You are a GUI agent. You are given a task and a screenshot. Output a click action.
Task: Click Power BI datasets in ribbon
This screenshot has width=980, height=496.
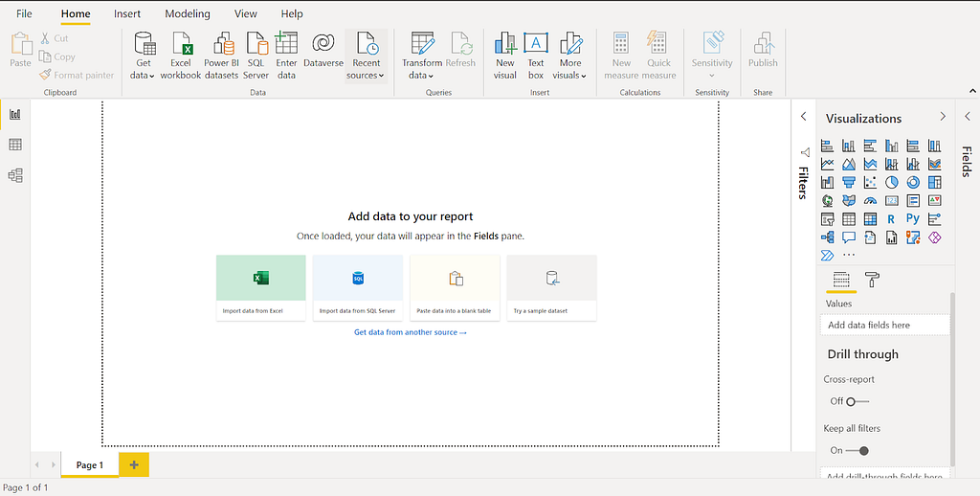tap(221, 56)
